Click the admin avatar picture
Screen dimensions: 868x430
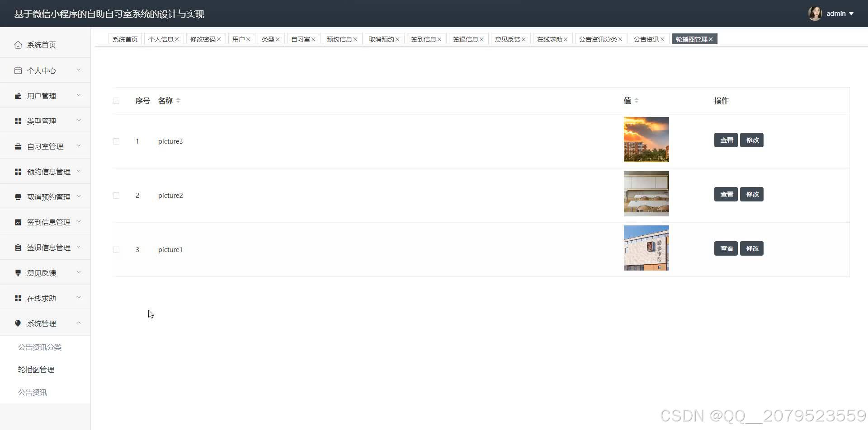[x=815, y=14]
